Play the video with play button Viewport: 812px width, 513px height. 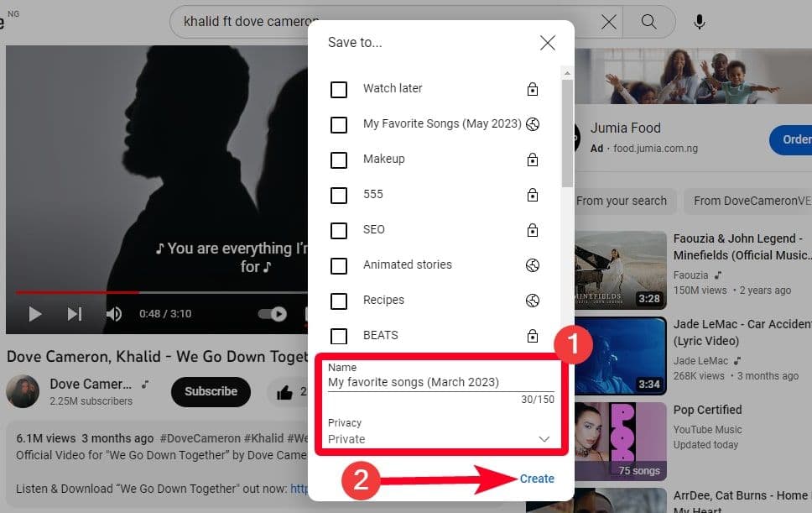click(x=35, y=314)
